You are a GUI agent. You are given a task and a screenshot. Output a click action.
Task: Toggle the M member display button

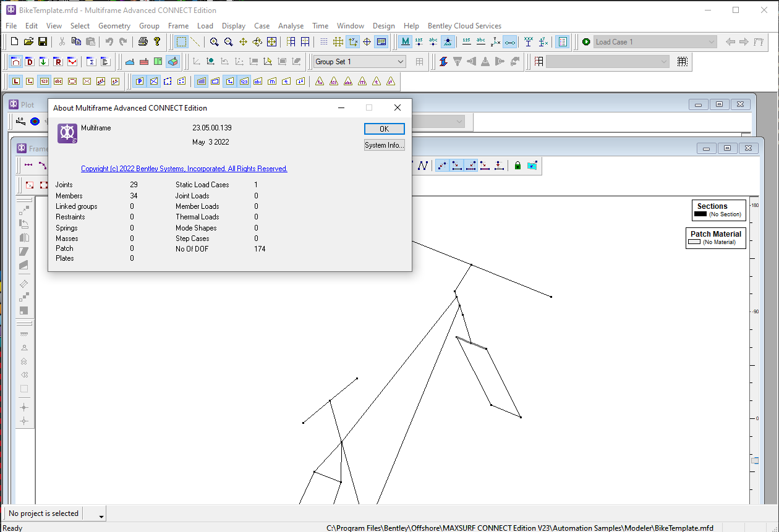405,42
